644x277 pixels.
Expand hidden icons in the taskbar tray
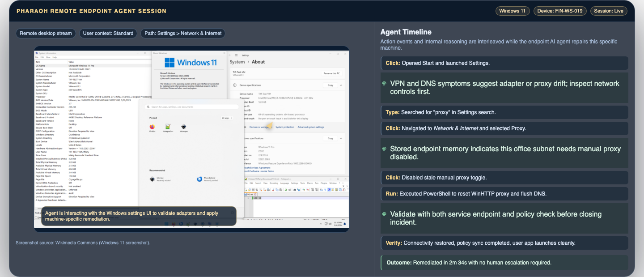pos(321,224)
